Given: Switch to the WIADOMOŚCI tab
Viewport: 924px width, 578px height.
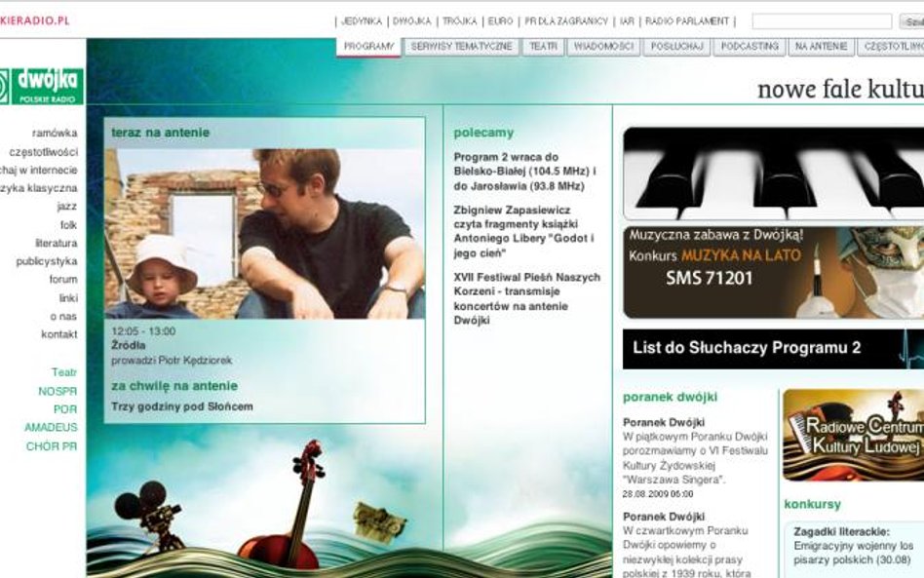Looking at the screenshot, I should (603, 47).
